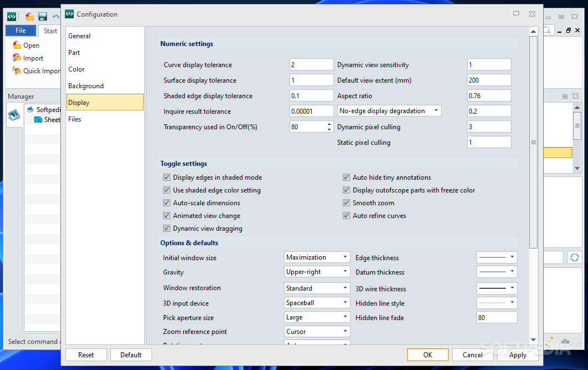Select the Softpedia root item in Manager tree
Viewport: 588px width, 370px height.
44,109
